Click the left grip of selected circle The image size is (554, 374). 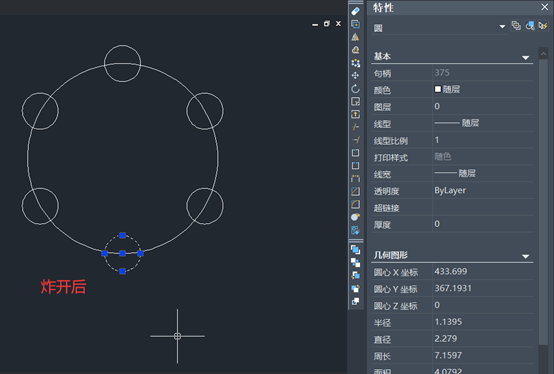[x=104, y=253]
